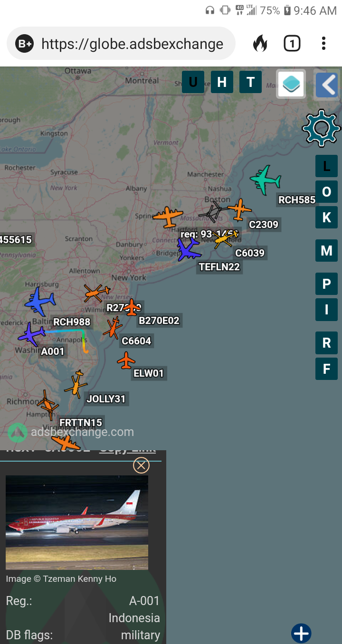Toggle the U filter button
The width and height of the screenshot is (342, 644).
pyautogui.click(x=193, y=82)
